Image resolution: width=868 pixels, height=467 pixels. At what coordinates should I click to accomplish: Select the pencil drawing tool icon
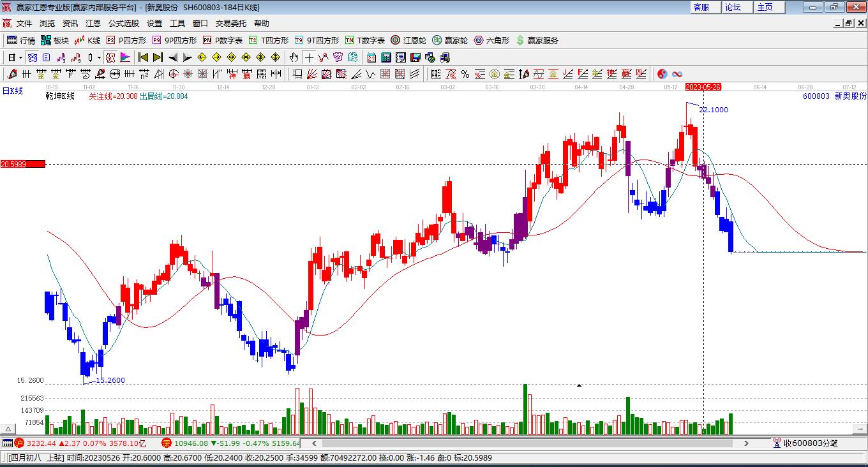[11, 74]
